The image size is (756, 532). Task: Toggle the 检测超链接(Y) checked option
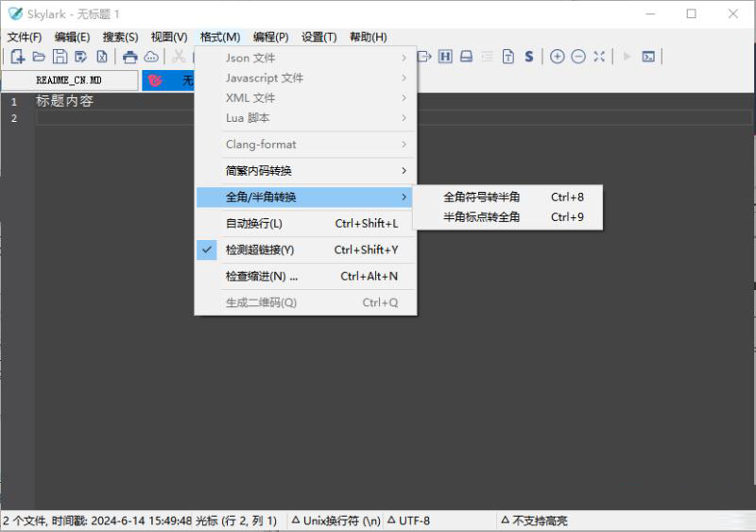(x=305, y=249)
